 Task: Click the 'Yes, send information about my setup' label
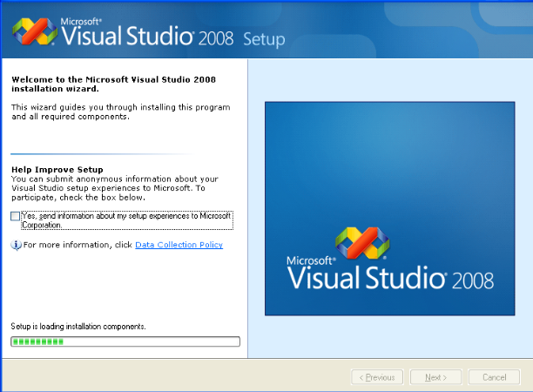pyautogui.click(x=127, y=220)
